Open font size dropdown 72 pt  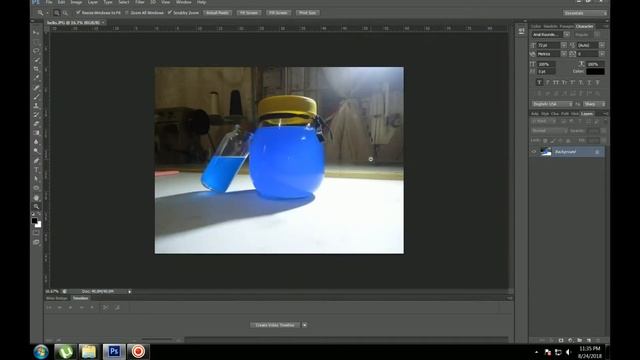pyautogui.click(x=564, y=45)
